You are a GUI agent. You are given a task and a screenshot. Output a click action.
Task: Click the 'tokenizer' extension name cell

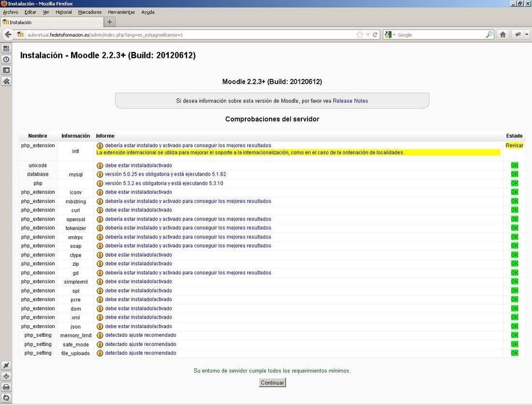(75, 228)
